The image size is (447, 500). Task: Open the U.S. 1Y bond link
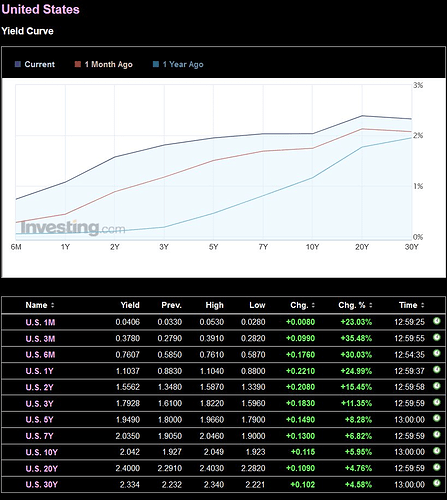[39, 371]
